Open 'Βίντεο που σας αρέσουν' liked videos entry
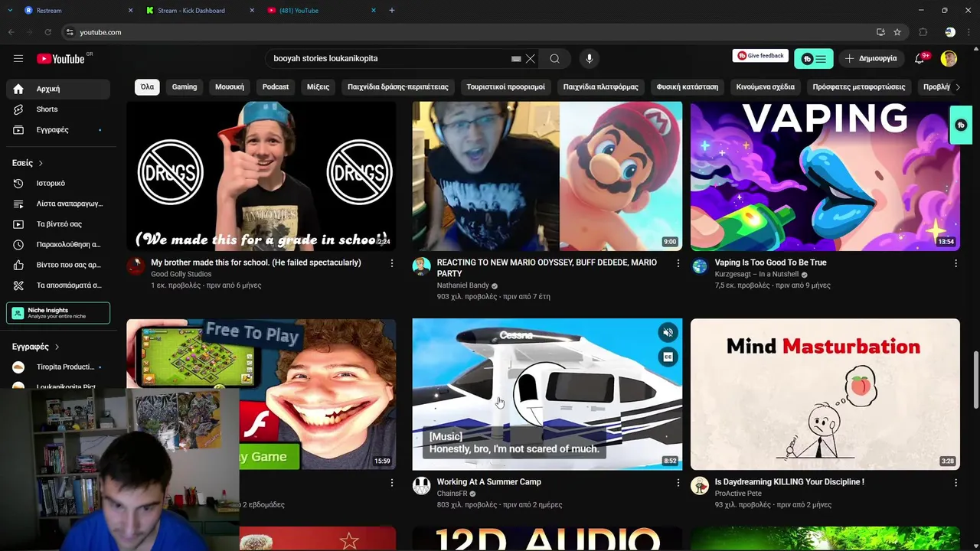 [58, 265]
